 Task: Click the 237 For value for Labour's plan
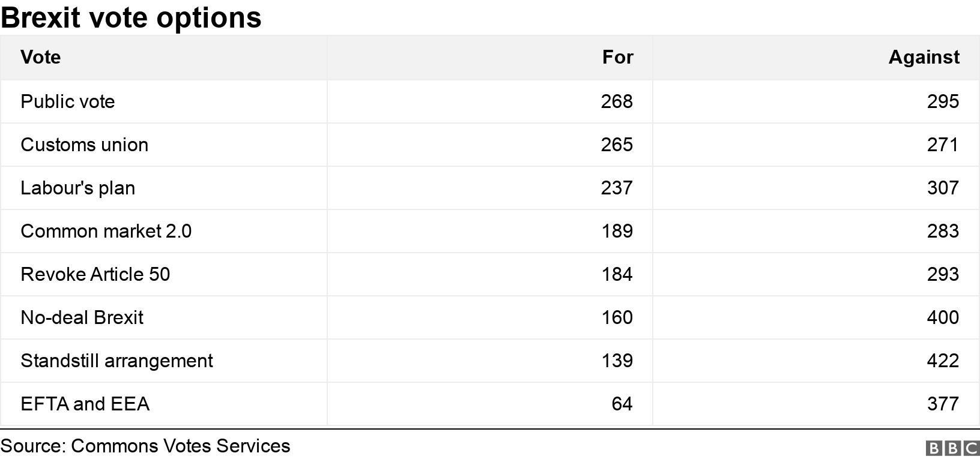pos(617,188)
